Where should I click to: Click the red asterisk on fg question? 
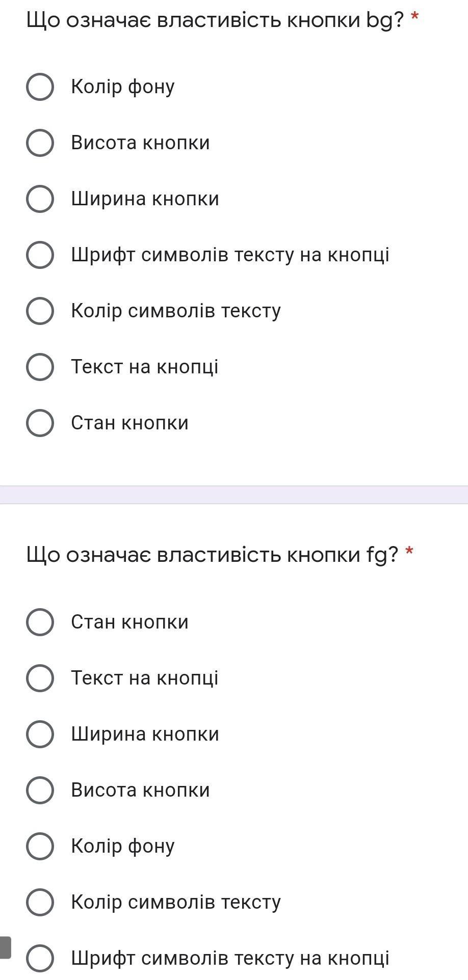click(409, 552)
